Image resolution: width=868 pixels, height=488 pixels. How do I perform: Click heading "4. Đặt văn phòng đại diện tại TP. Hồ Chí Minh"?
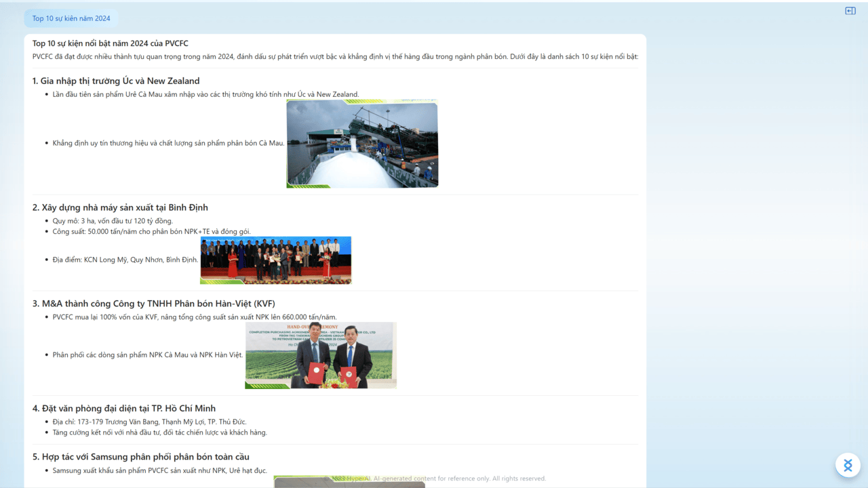(124, 408)
